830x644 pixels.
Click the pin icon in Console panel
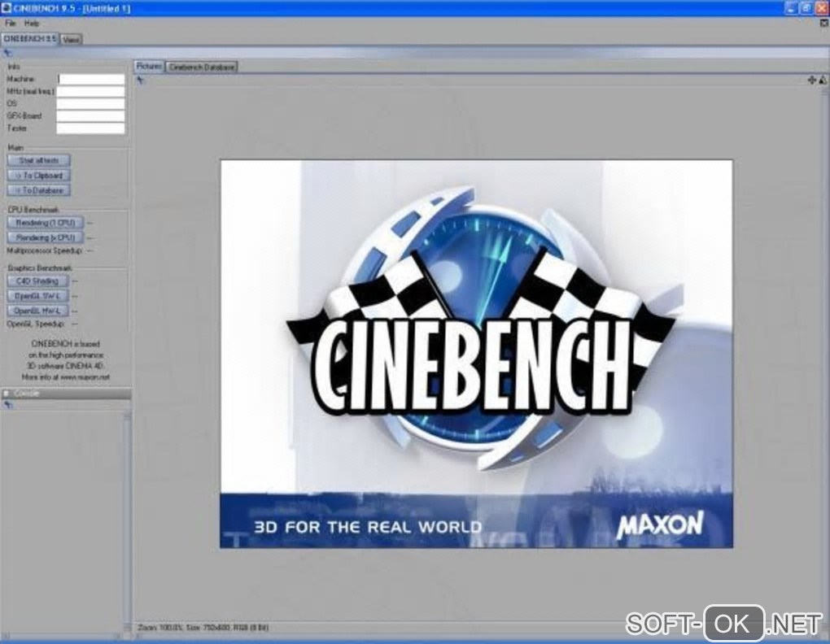tap(8, 405)
